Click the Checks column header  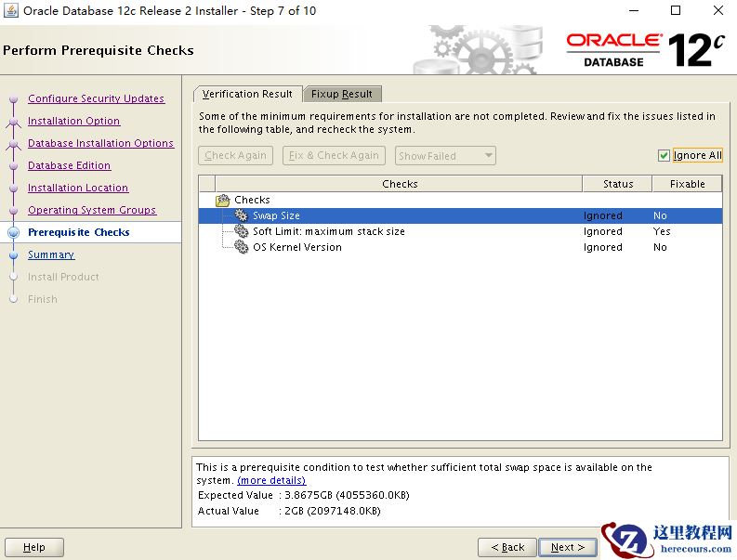pos(399,184)
